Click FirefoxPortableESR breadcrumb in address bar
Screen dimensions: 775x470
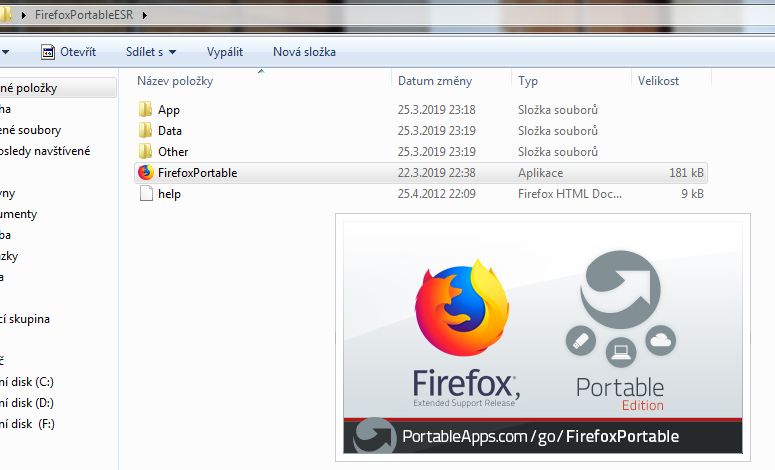(84, 15)
